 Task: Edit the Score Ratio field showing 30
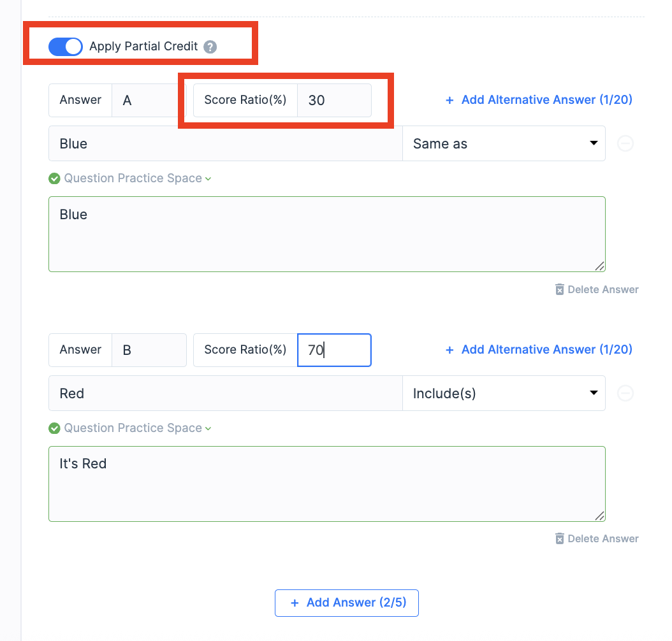[333, 100]
